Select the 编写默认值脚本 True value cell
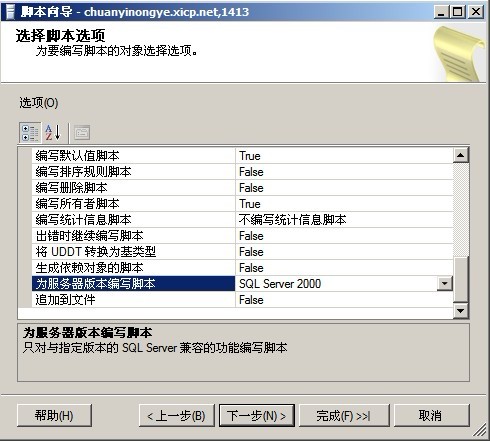The image size is (490, 442). 344,156
